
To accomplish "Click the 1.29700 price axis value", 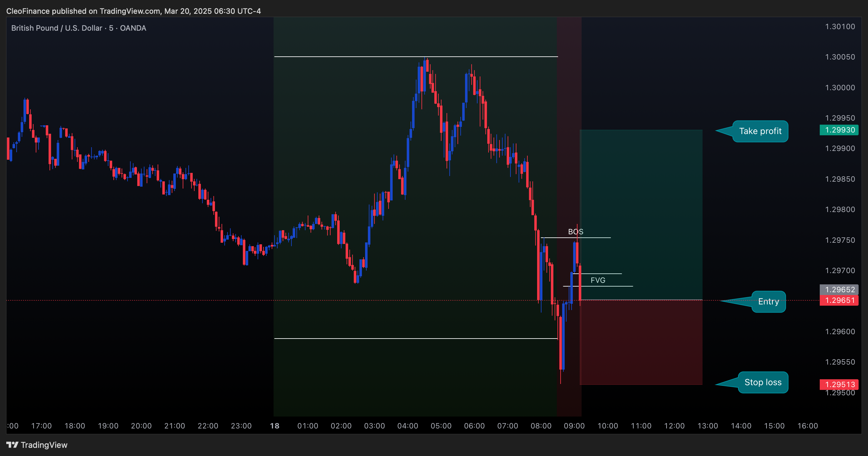I will pos(840,270).
